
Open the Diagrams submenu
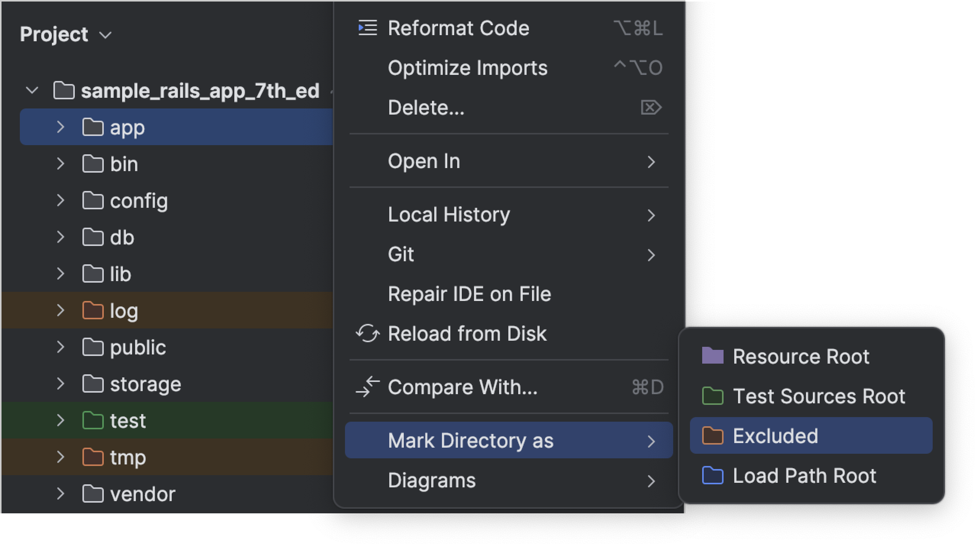click(432, 480)
